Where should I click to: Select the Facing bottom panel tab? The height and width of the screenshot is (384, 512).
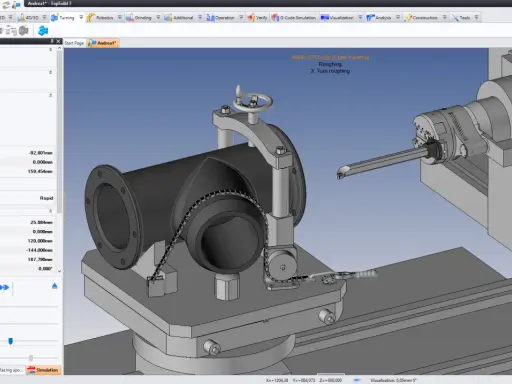pyautogui.click(x=12, y=370)
